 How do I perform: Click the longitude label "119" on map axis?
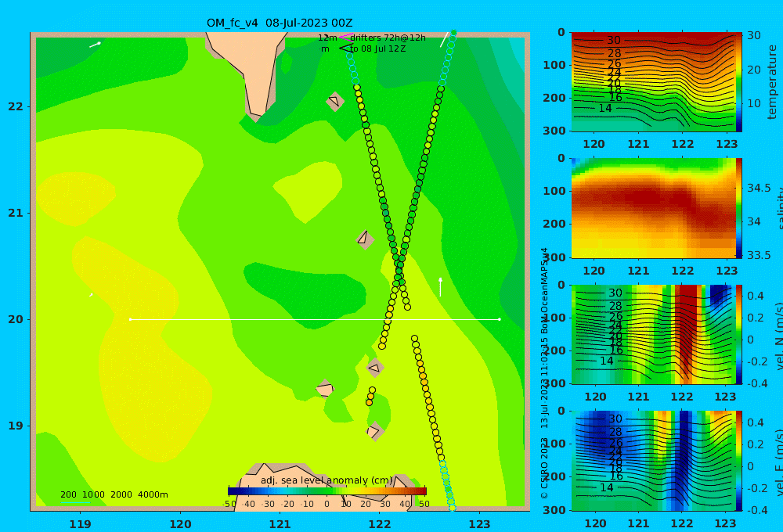[x=80, y=524]
